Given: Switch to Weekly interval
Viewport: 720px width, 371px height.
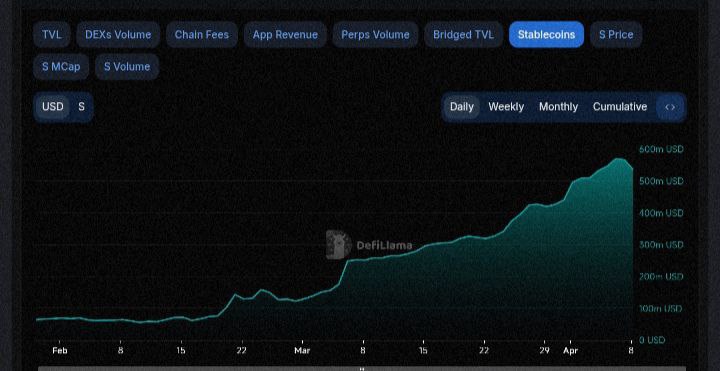Looking at the screenshot, I should point(506,107).
